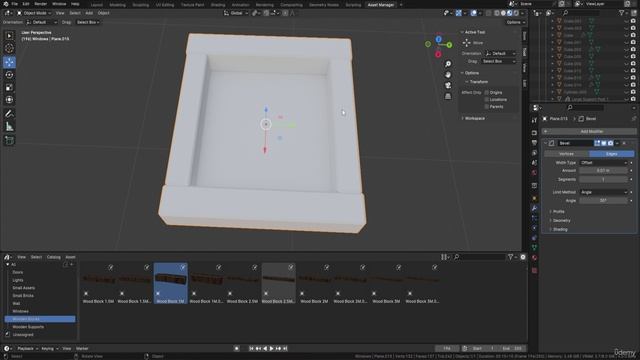This screenshot has height=360, width=640.
Task: Open the Width Type Offset dropdown
Action: 603,162
